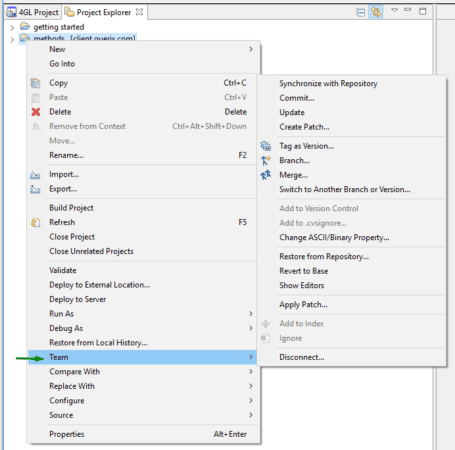Click the Collapse All icon in Project Explorer toolbar

click(x=360, y=13)
